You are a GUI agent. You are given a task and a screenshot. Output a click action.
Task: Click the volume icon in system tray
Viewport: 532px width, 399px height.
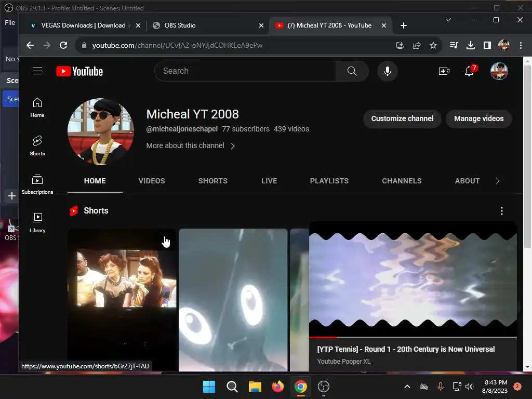(x=469, y=387)
